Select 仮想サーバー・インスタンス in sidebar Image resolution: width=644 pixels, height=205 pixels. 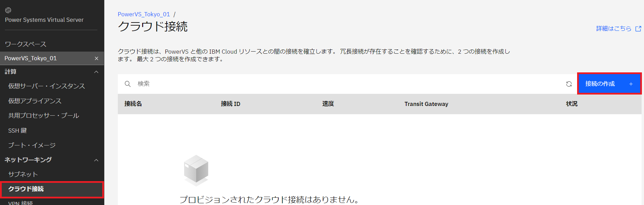46,86
